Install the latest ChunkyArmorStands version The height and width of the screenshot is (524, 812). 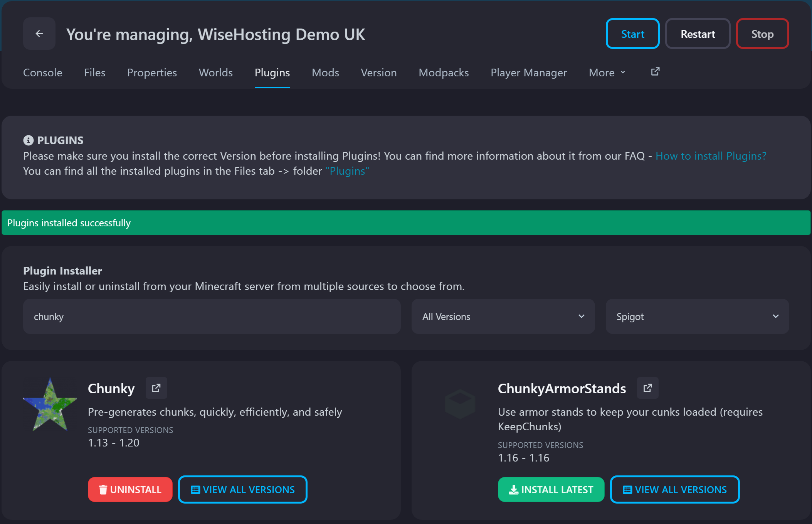tap(551, 489)
